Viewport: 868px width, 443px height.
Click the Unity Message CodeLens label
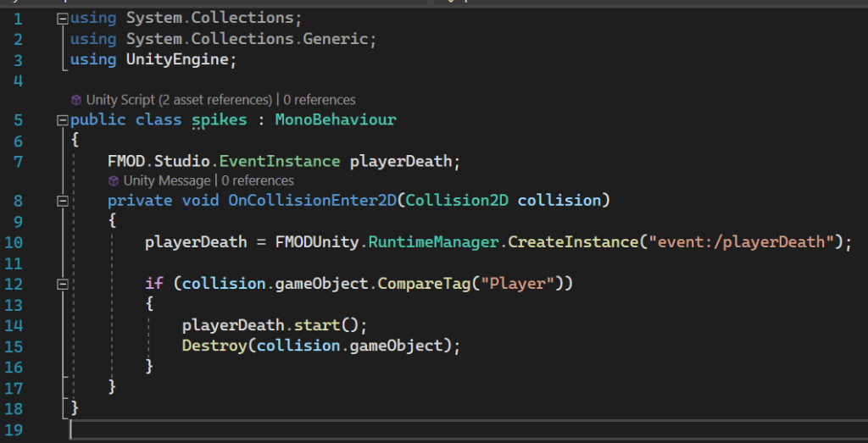point(166,180)
